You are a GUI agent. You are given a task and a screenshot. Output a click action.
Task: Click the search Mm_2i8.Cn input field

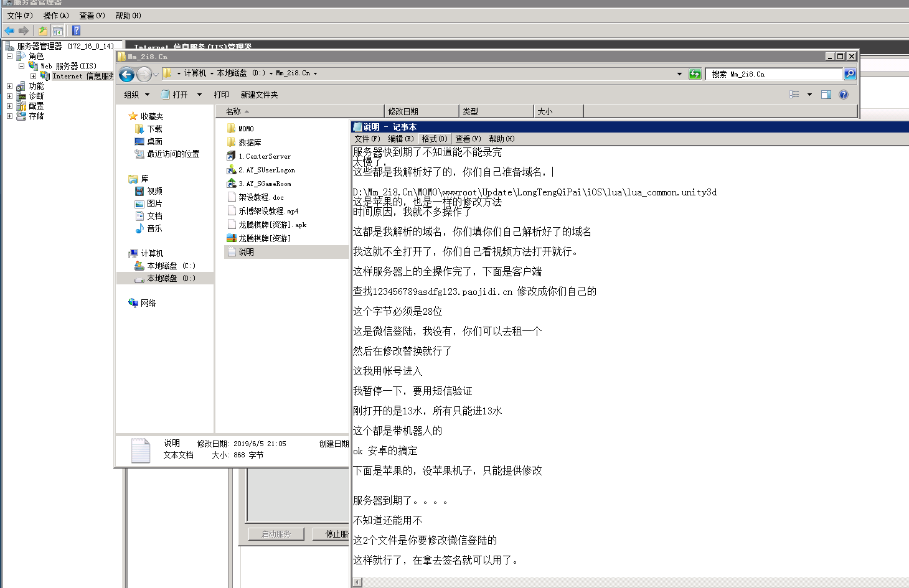774,74
